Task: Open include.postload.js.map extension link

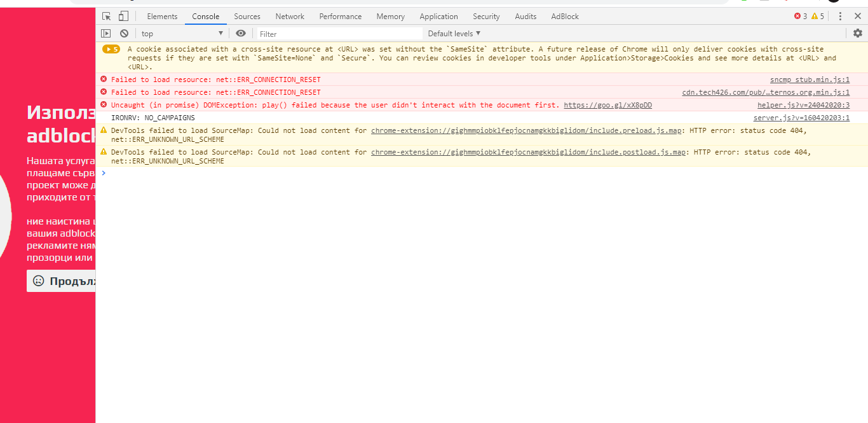Action: pos(529,152)
